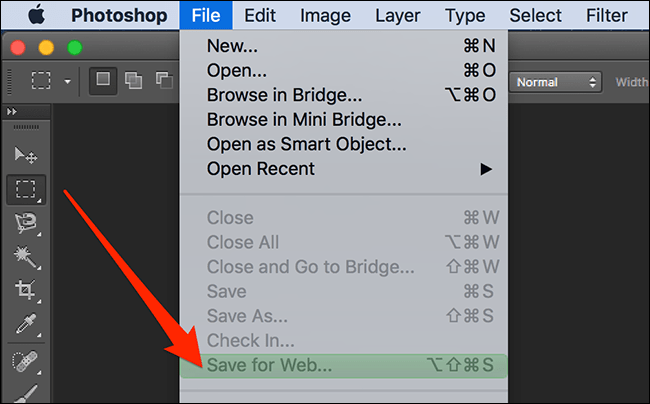The height and width of the screenshot is (404, 650).
Task: Enable Subtract from selection mode
Action: pyautogui.click(x=164, y=80)
